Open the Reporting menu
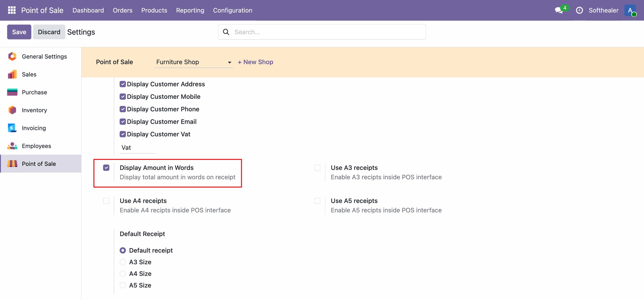The width and height of the screenshot is (644, 300). click(x=190, y=10)
